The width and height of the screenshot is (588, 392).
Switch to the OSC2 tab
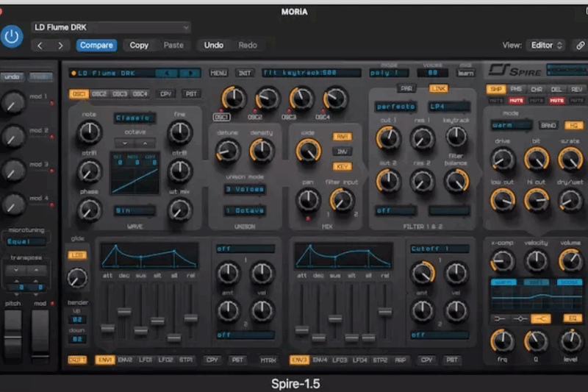99,94
